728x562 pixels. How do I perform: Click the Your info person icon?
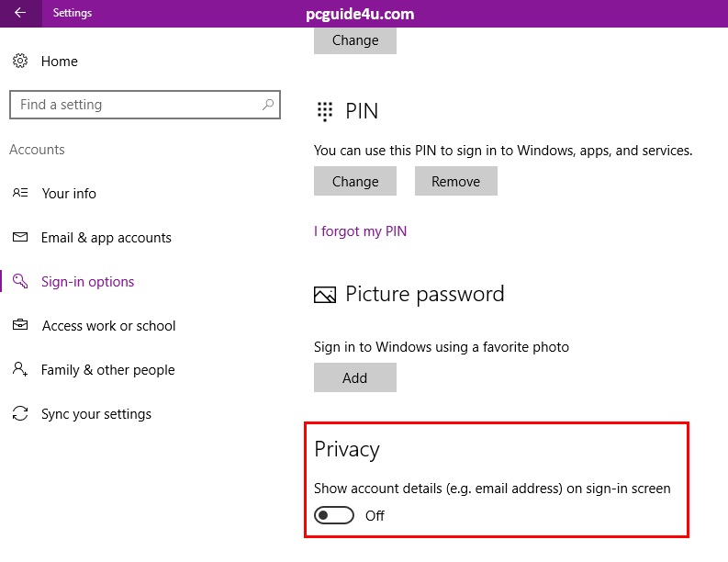[20, 194]
